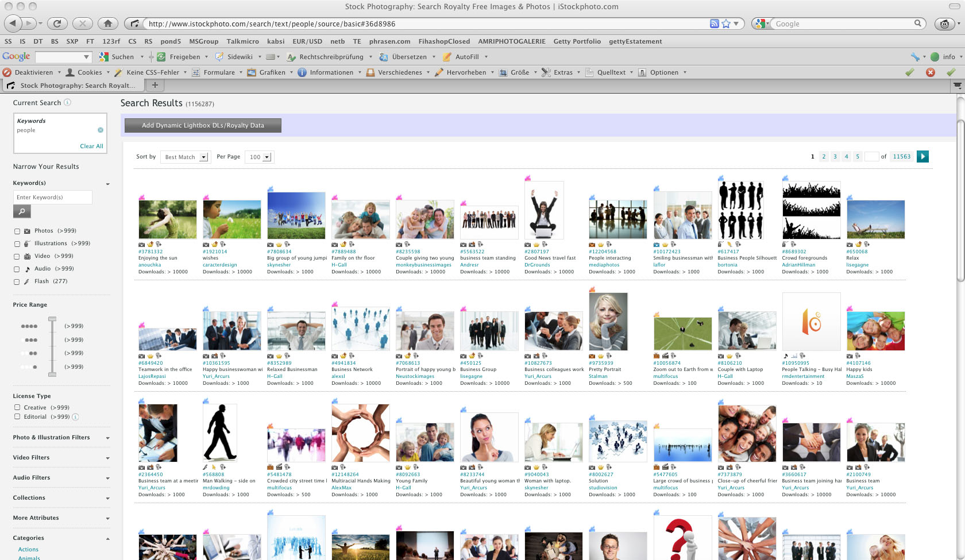Open new tab with plus button
This screenshot has height=560, width=965.
pyautogui.click(x=155, y=85)
